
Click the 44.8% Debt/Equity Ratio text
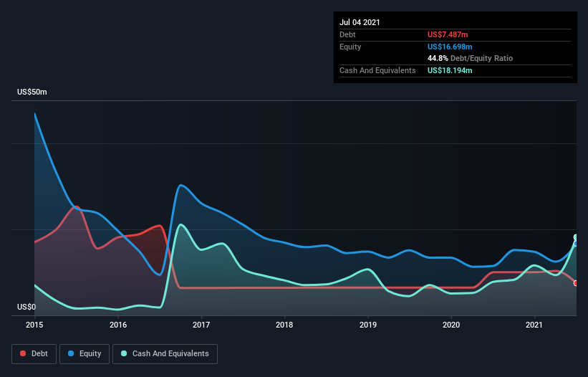[471, 58]
